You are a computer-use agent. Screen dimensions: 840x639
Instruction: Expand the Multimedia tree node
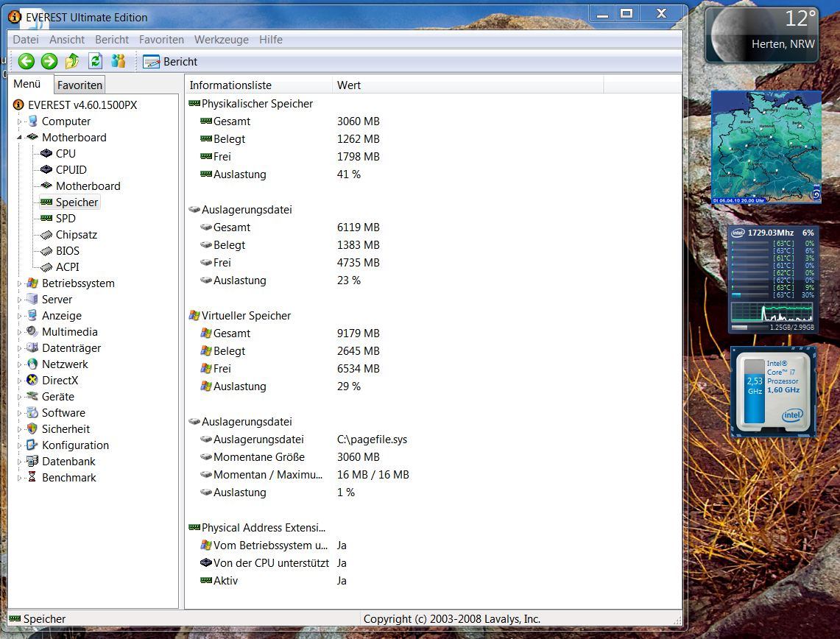tap(19, 332)
